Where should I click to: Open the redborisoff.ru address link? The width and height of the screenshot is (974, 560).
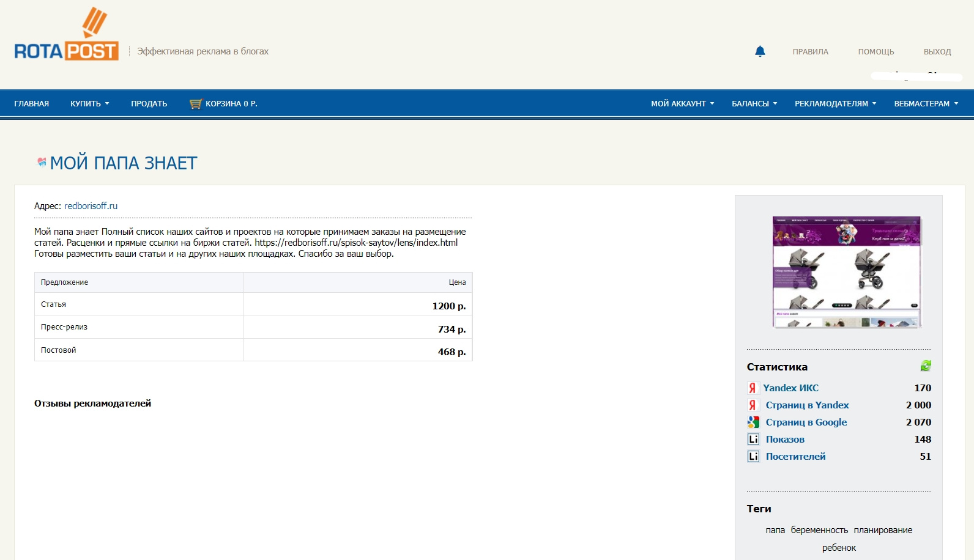(x=91, y=206)
